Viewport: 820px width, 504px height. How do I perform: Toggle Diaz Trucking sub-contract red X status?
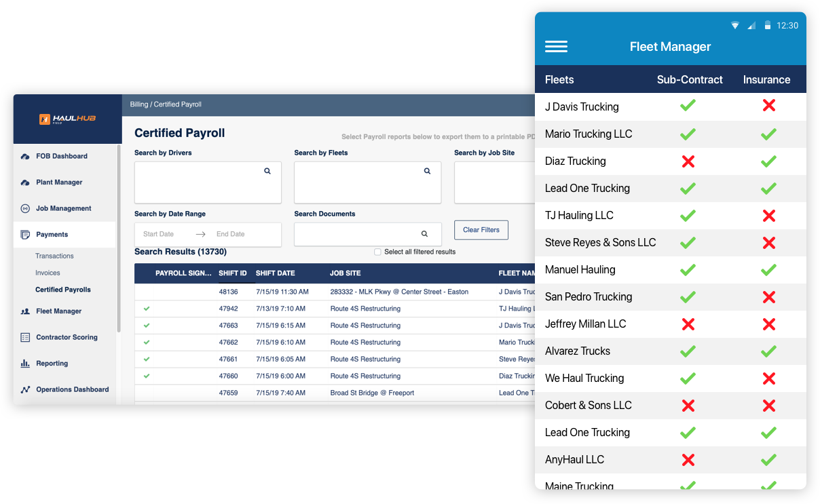pyautogui.click(x=688, y=161)
